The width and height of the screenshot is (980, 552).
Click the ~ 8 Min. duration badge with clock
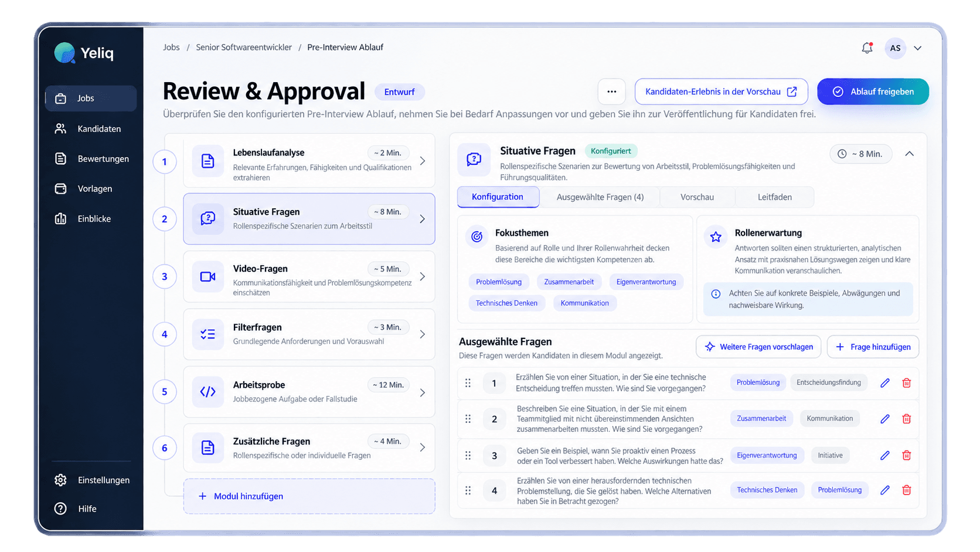(x=860, y=154)
